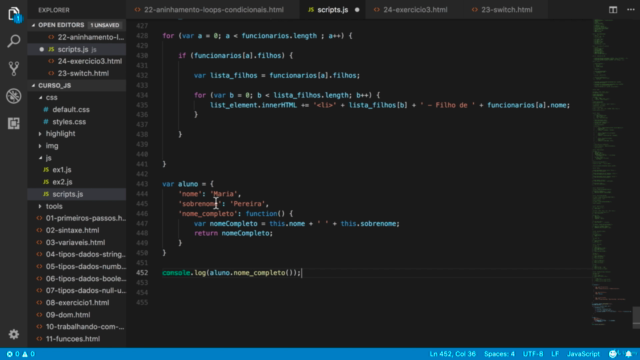640x360 pixels.
Task: Open the Debug view icon
Action: [x=14, y=96]
